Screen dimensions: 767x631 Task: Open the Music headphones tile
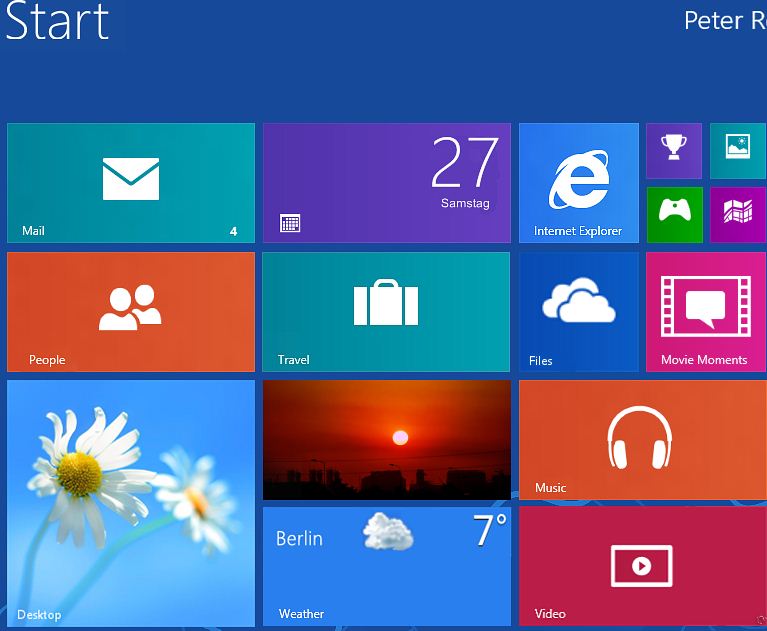coord(643,440)
